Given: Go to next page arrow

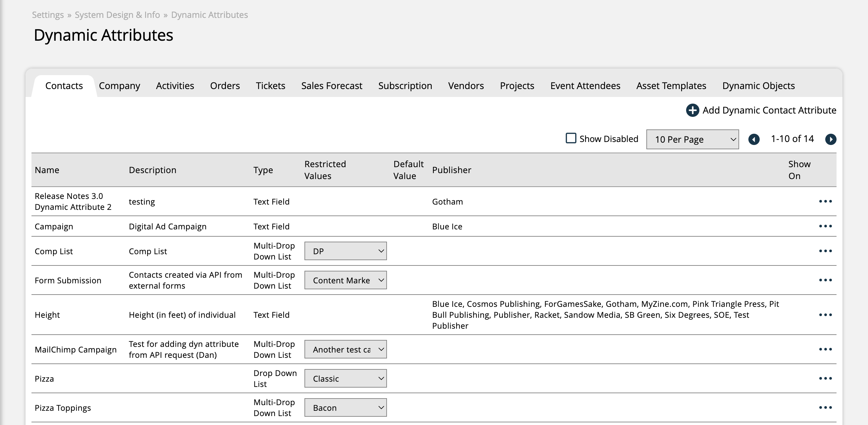Looking at the screenshot, I should click(x=830, y=139).
